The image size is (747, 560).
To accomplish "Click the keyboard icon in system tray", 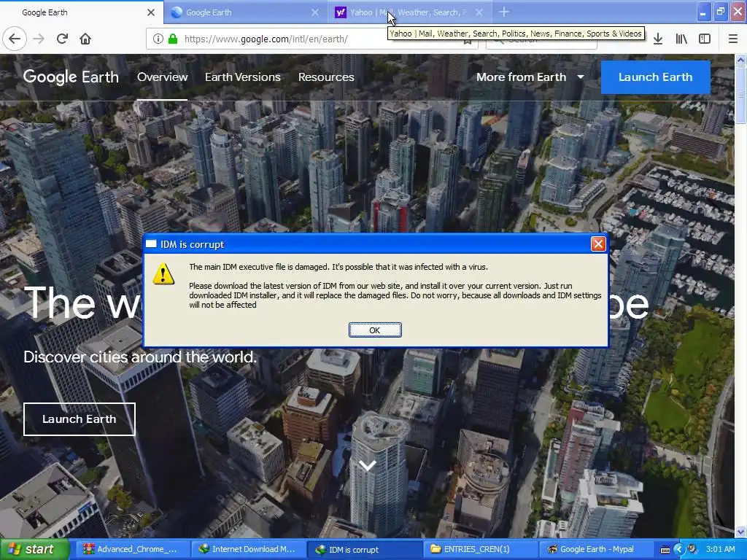I will pos(665,550).
